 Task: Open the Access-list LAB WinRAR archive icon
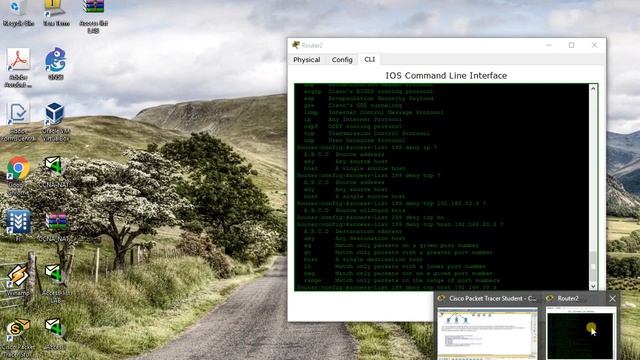pyautogui.click(x=93, y=15)
